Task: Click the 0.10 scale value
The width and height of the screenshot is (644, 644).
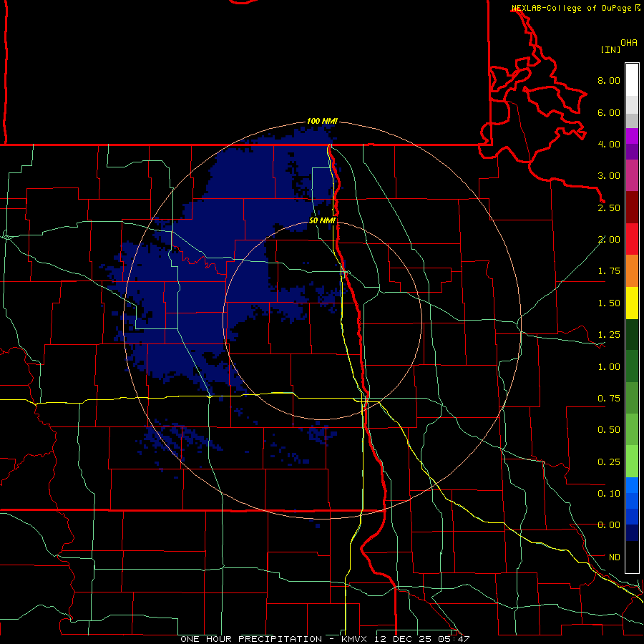Action: click(609, 494)
